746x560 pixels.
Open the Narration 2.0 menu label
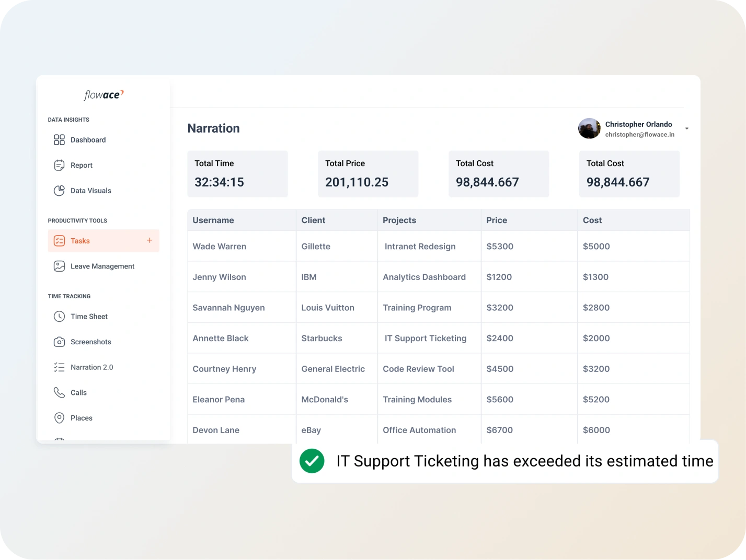[92, 367]
